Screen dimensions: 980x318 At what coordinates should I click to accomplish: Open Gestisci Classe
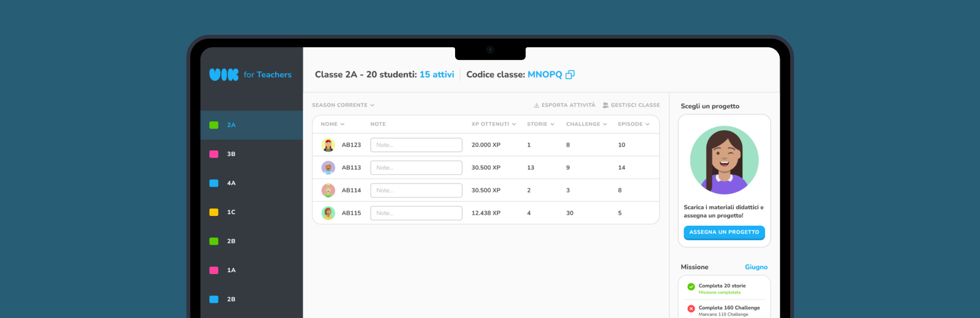(x=631, y=105)
